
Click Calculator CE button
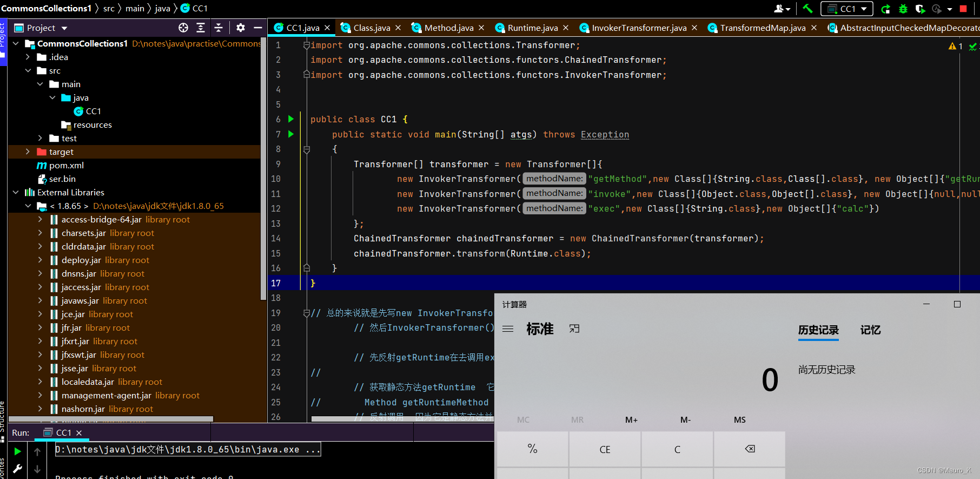coord(605,449)
